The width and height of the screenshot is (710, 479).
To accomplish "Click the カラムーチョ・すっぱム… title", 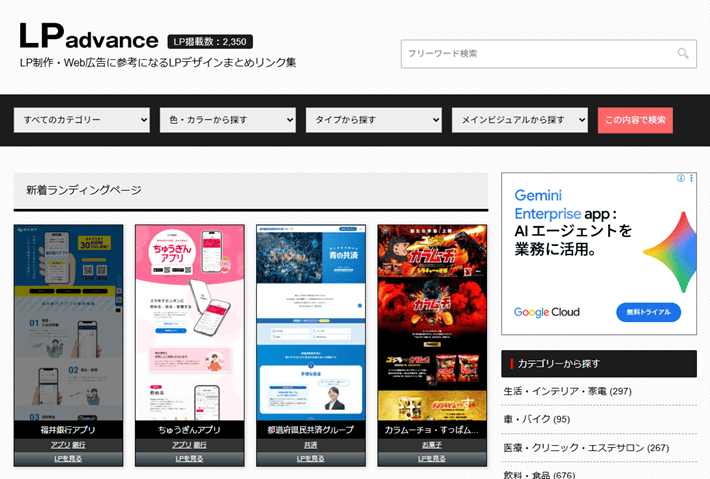I will (x=432, y=430).
